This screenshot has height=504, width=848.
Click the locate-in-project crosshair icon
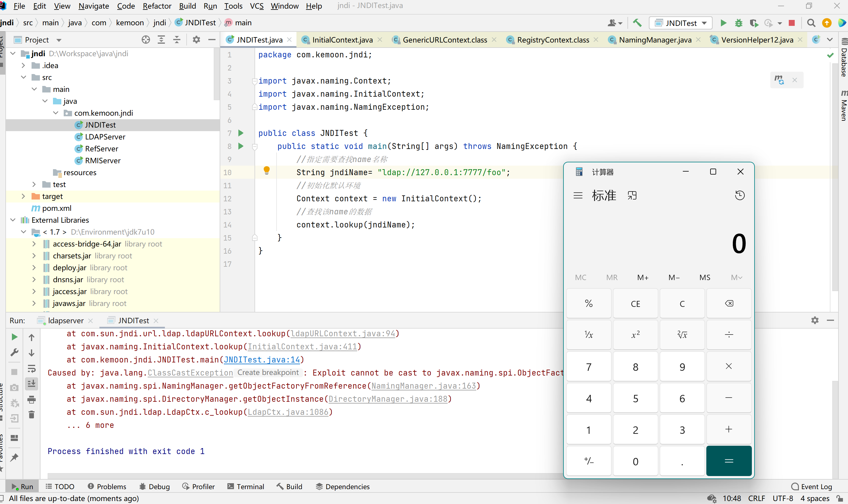pos(146,40)
